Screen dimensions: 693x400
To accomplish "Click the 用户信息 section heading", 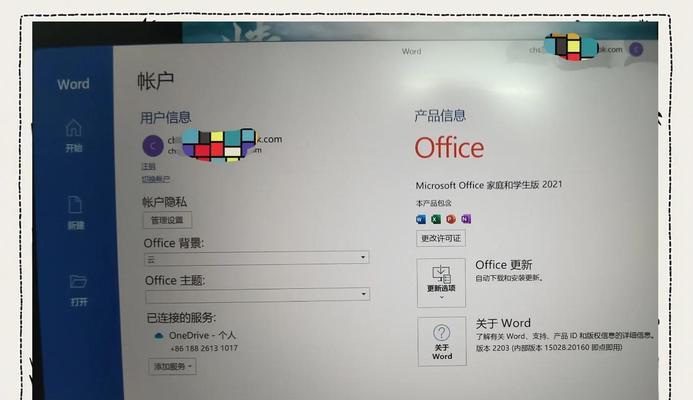I will click(166, 118).
